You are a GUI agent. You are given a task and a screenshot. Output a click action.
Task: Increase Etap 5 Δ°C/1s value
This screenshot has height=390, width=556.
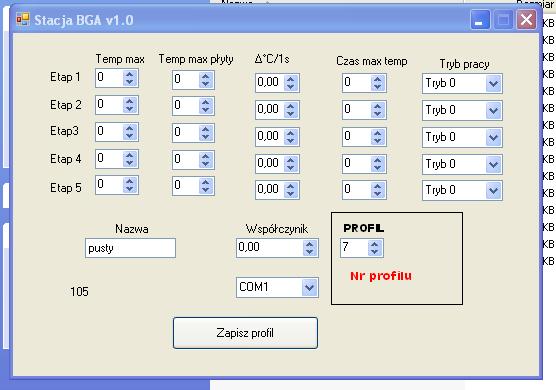point(291,186)
